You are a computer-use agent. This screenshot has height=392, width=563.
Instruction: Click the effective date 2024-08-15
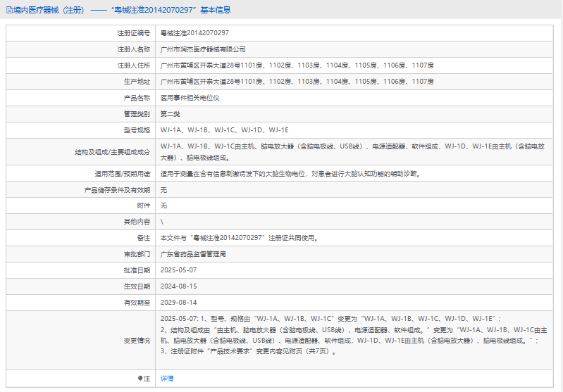[178, 286]
